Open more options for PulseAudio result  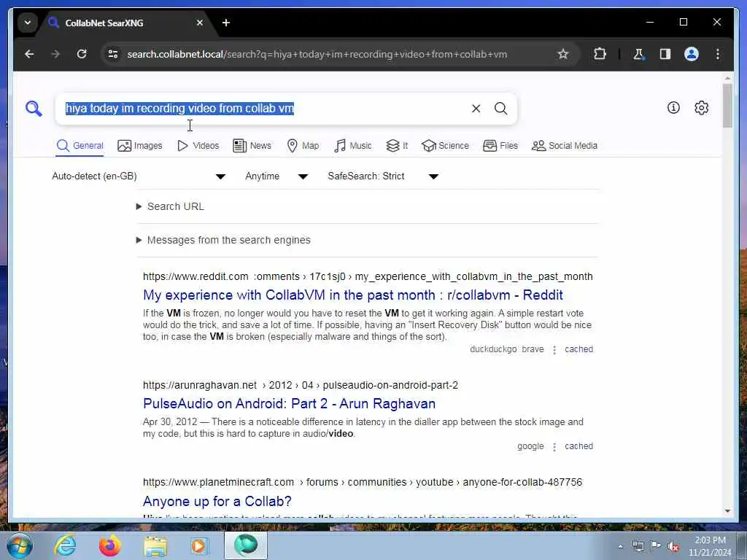click(554, 447)
